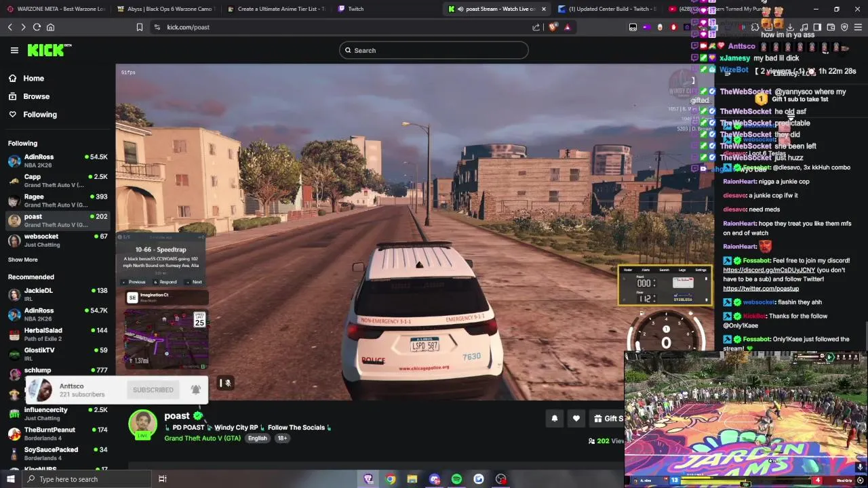Viewport: 868px width, 488px height.
Task: Switch to Updated Center Build tab
Action: click(608, 9)
